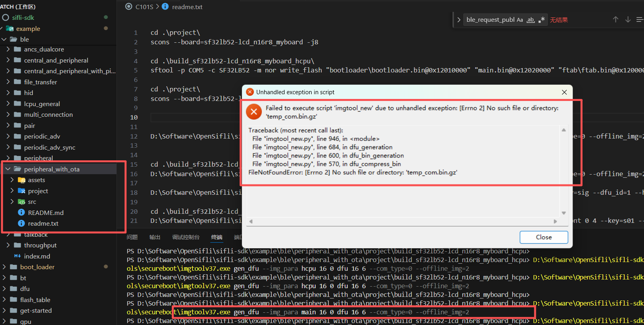This screenshot has width=644, height=325.
Task: Toggle Match Whole Word in find widget
Action: coord(531,20)
